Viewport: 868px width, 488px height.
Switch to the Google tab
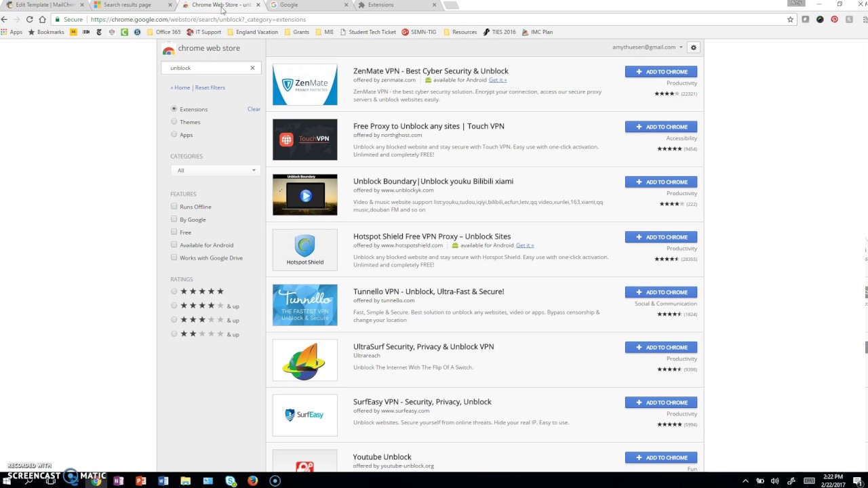click(x=309, y=5)
